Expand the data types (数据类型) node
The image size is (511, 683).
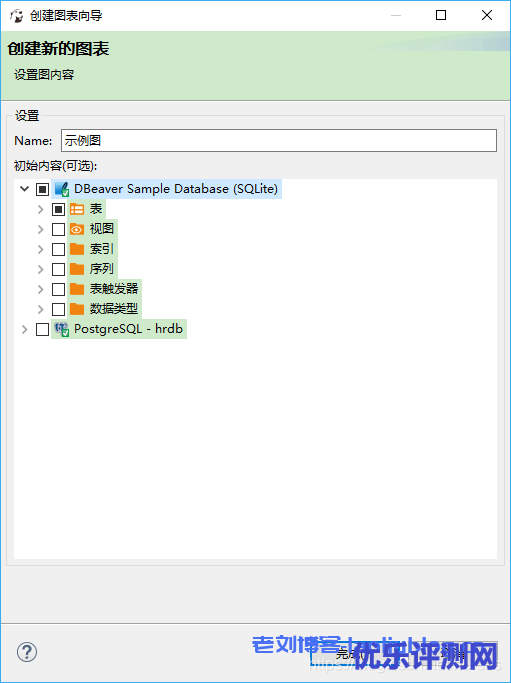coord(41,309)
